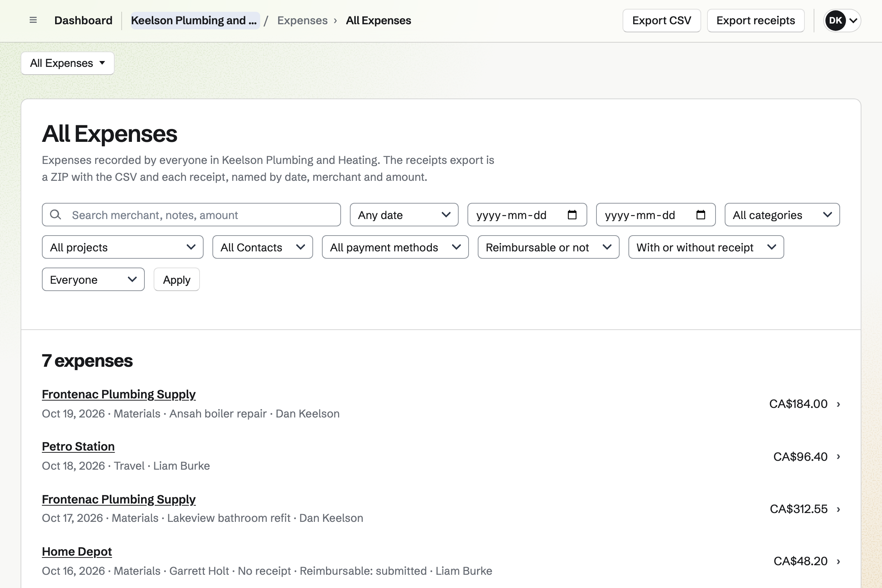
Task: Click the CA$184.00 amount
Action: [798, 404]
